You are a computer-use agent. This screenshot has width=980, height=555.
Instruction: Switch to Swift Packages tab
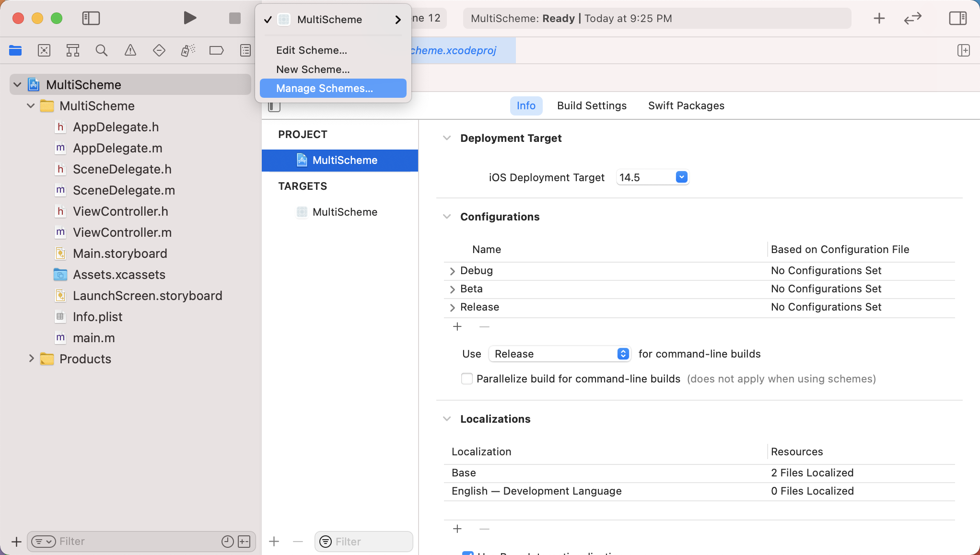686,105
